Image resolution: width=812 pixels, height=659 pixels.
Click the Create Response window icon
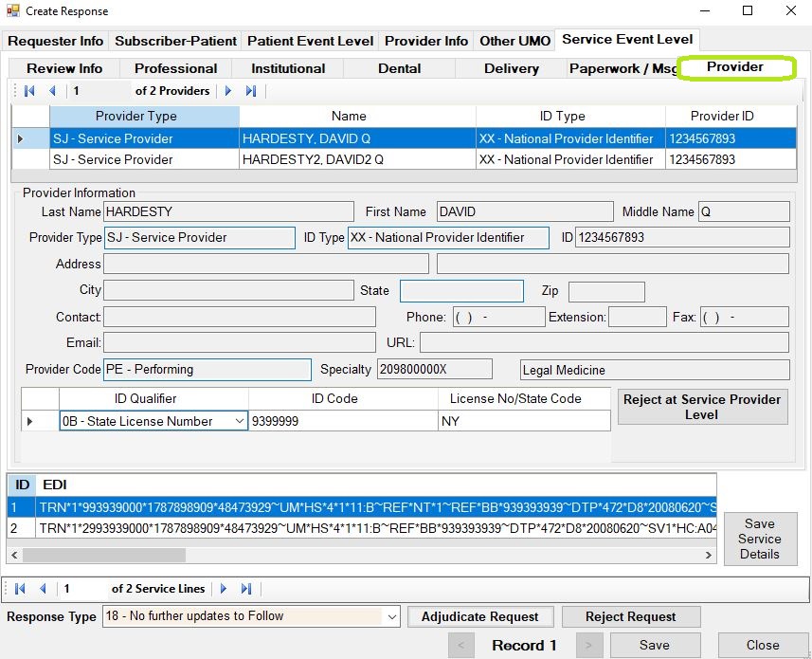click(x=12, y=10)
